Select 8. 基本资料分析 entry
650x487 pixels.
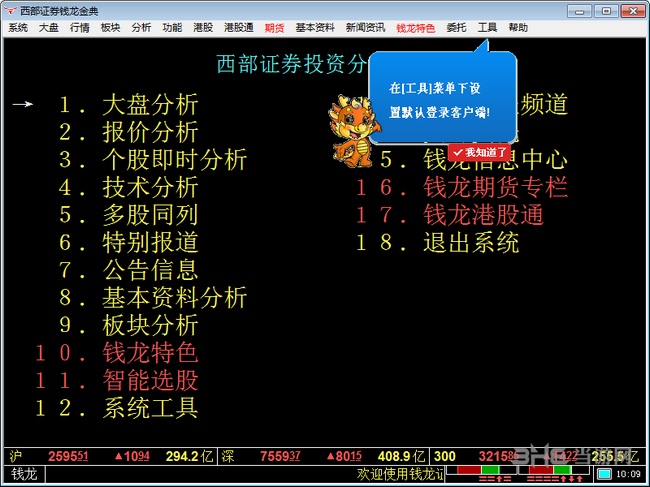(x=153, y=298)
